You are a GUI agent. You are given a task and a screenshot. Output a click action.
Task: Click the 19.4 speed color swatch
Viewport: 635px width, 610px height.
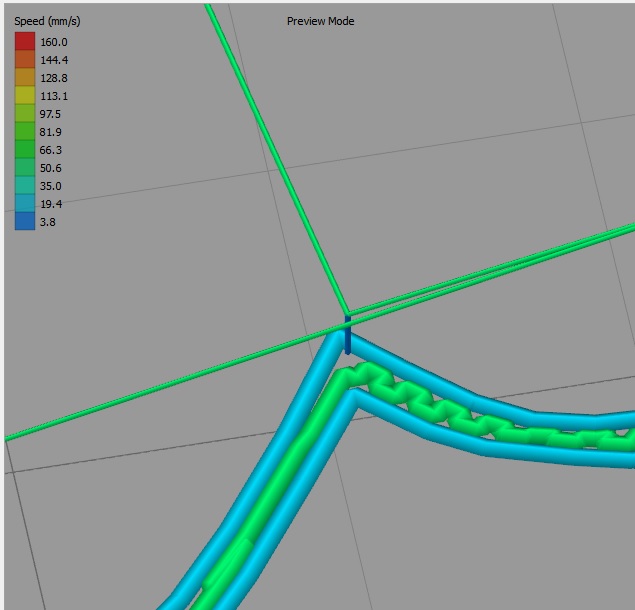[24, 204]
